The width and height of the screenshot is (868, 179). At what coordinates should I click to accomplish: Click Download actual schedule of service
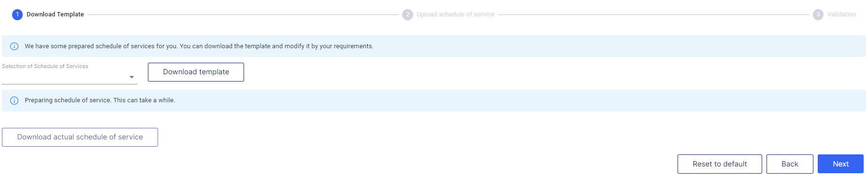click(x=80, y=137)
